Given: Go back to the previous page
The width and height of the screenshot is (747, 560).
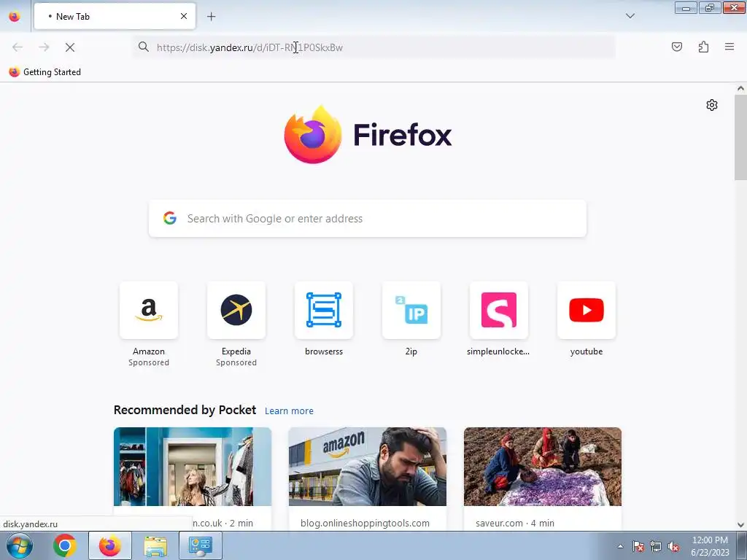Looking at the screenshot, I should pyautogui.click(x=18, y=47).
